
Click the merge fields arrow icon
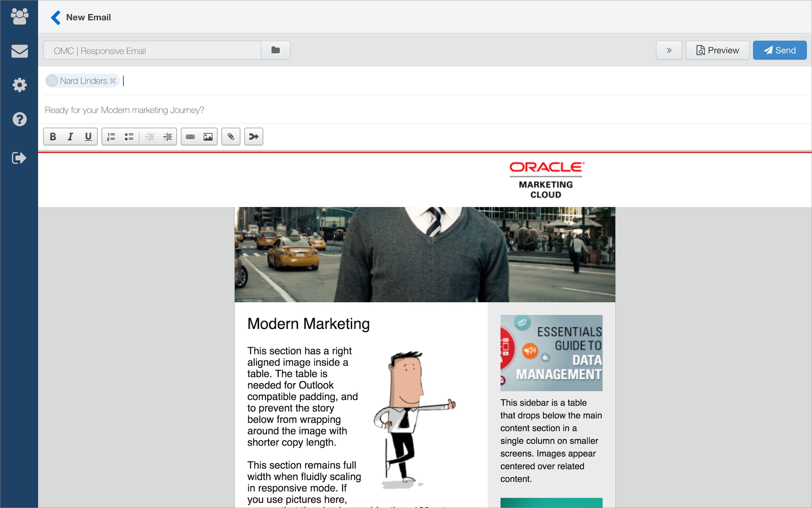(253, 137)
